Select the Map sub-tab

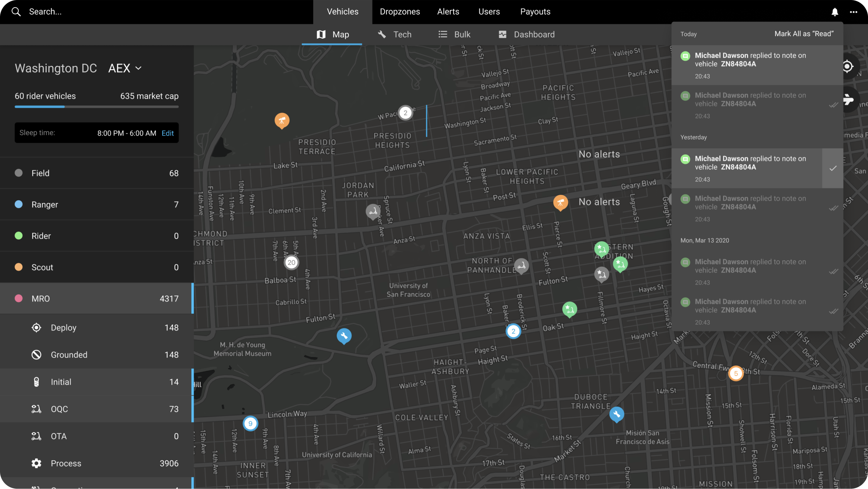tap(332, 34)
